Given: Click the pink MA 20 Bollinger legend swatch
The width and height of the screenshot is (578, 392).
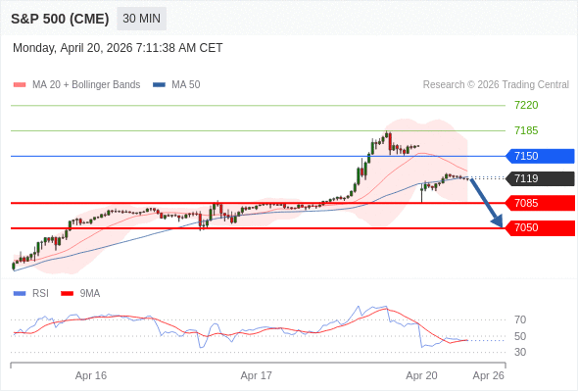Looking at the screenshot, I should (x=20, y=85).
